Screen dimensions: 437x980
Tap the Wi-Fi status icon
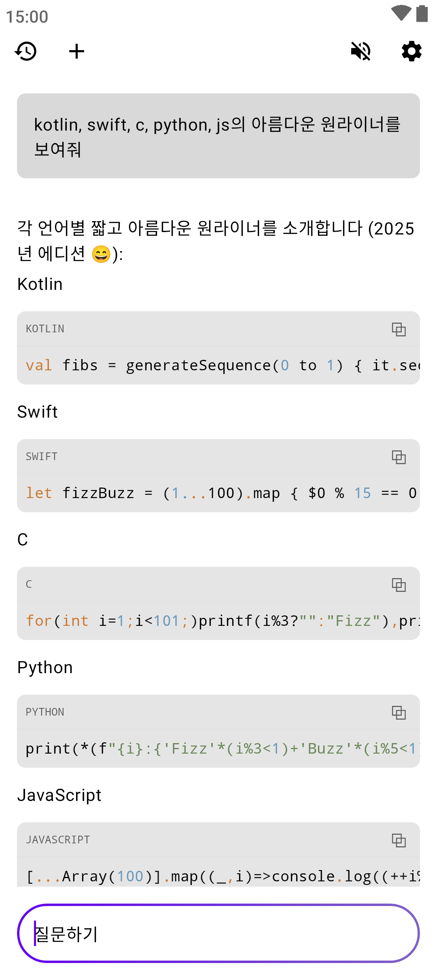pos(401,13)
